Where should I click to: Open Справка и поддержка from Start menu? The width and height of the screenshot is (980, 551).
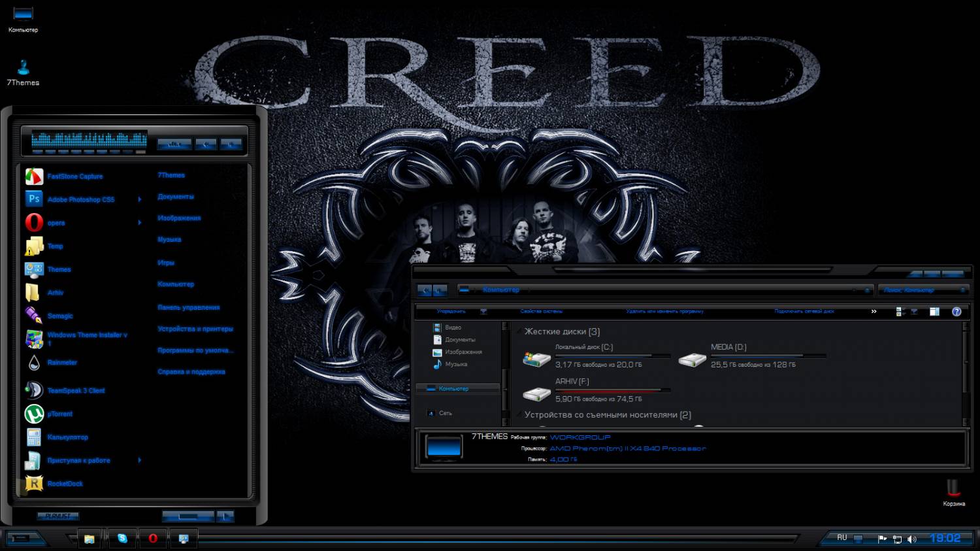pos(191,372)
